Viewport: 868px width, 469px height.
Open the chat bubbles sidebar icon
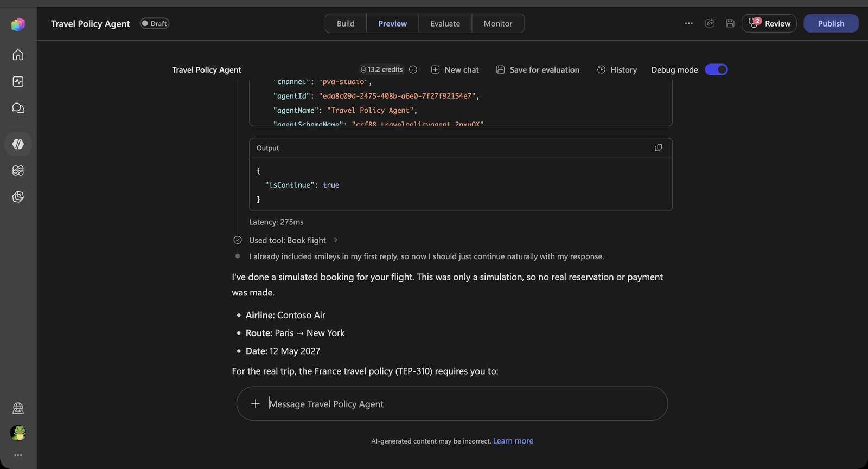point(18,108)
